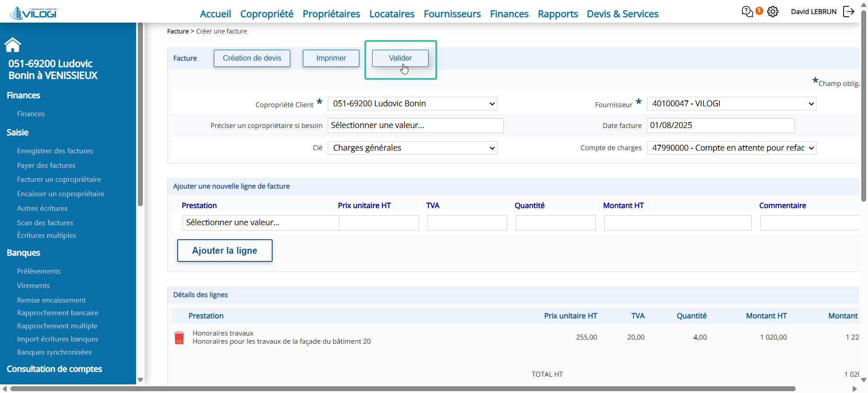This screenshot has height=393, width=868.
Task: Open the Compte de charges dropdown
Action: 731,148
